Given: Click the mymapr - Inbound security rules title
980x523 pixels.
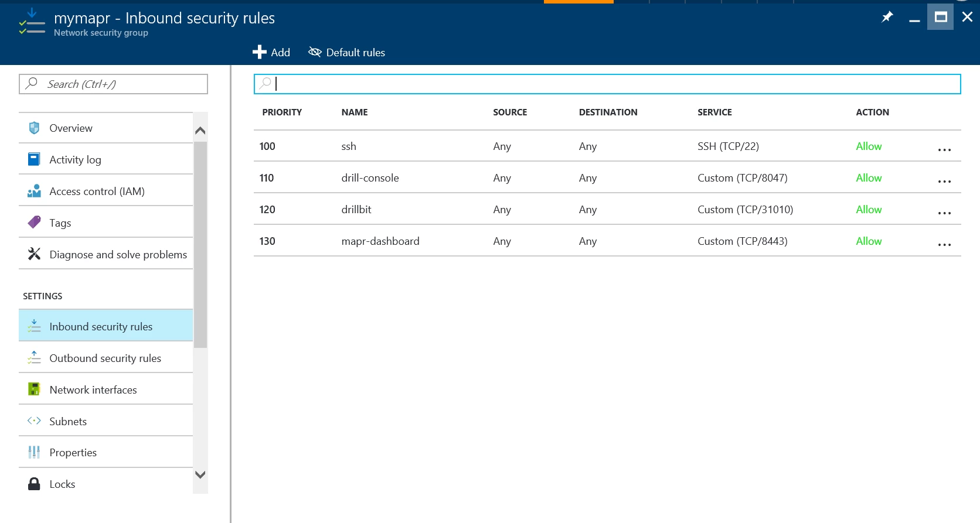Looking at the screenshot, I should point(164,18).
